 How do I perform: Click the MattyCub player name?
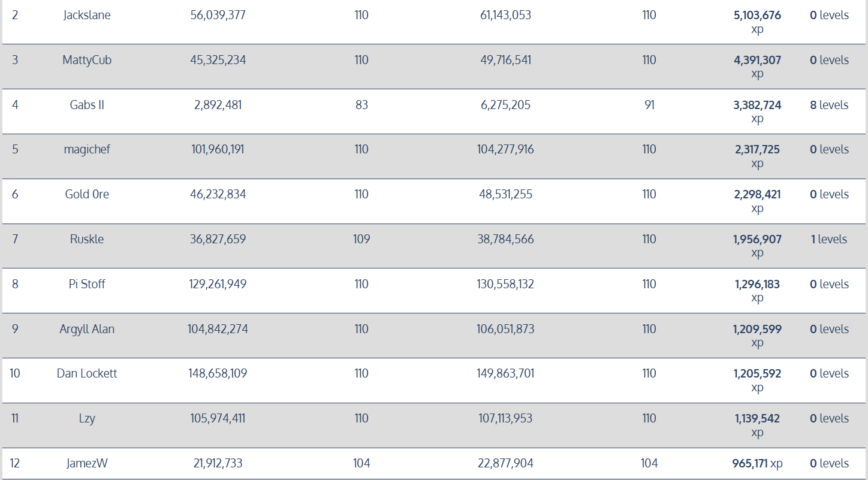(87, 60)
